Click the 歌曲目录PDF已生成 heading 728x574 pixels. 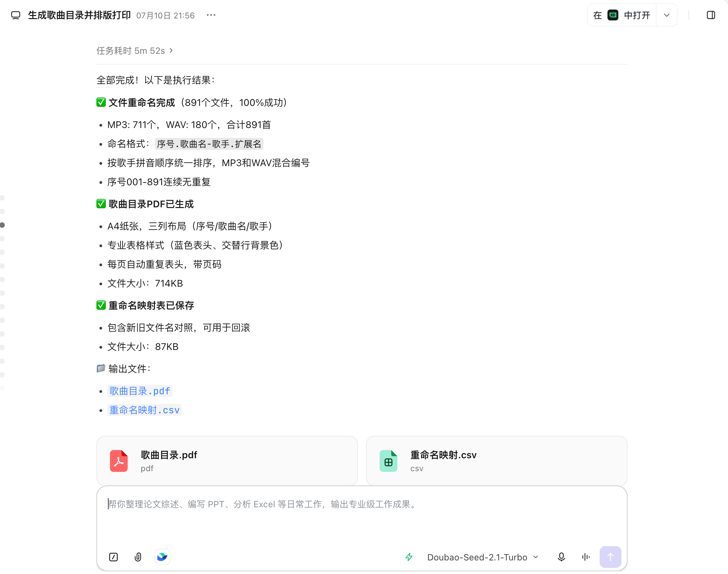pos(151,204)
